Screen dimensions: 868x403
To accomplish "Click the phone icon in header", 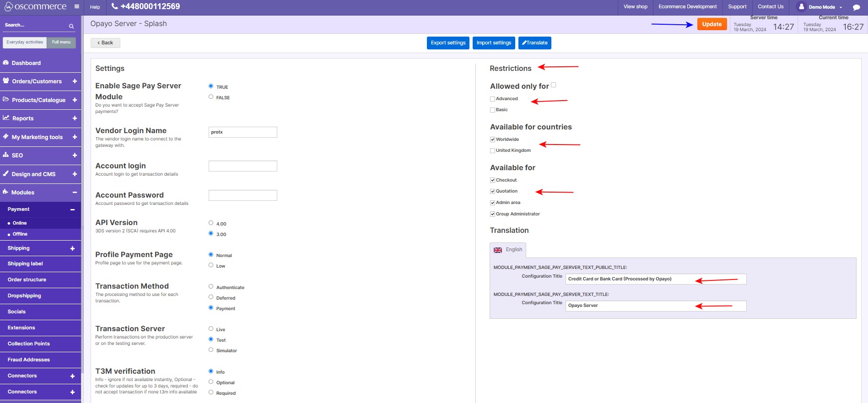I will pyautogui.click(x=115, y=6).
